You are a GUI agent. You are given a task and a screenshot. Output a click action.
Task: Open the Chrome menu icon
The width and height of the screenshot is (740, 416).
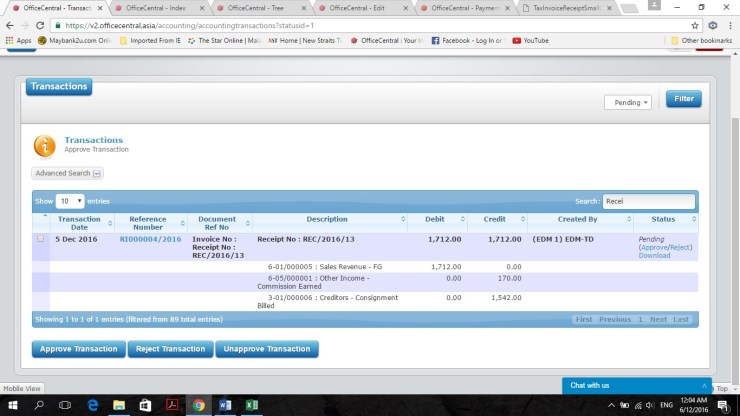[x=730, y=25]
